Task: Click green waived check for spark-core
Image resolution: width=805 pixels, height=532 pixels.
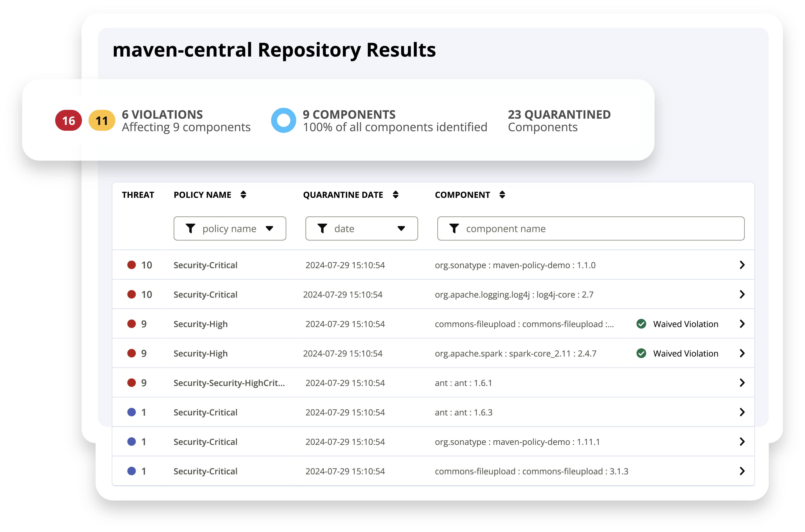Action: (x=641, y=354)
